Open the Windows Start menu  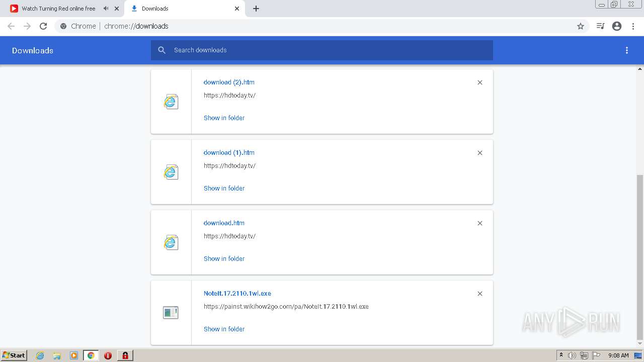14,355
